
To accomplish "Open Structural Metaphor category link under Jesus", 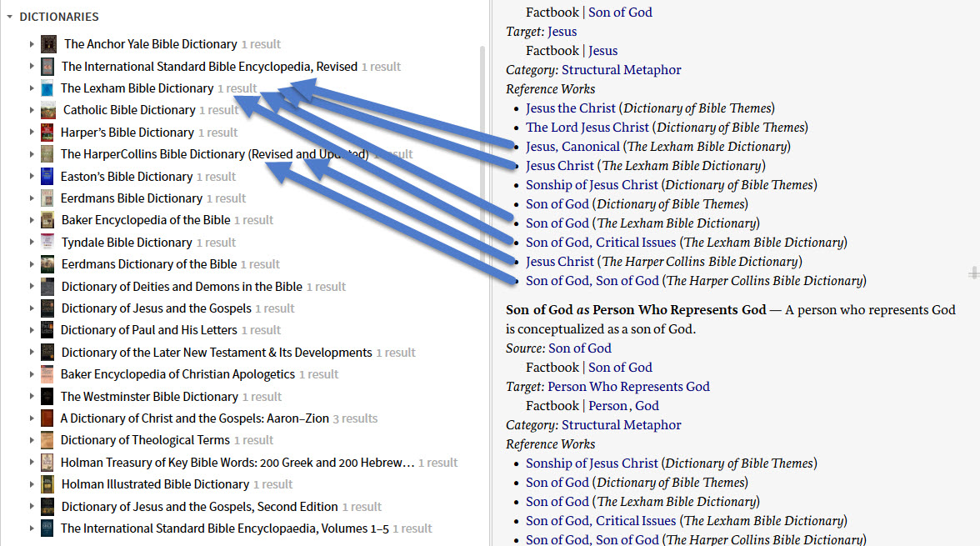I will [x=622, y=70].
